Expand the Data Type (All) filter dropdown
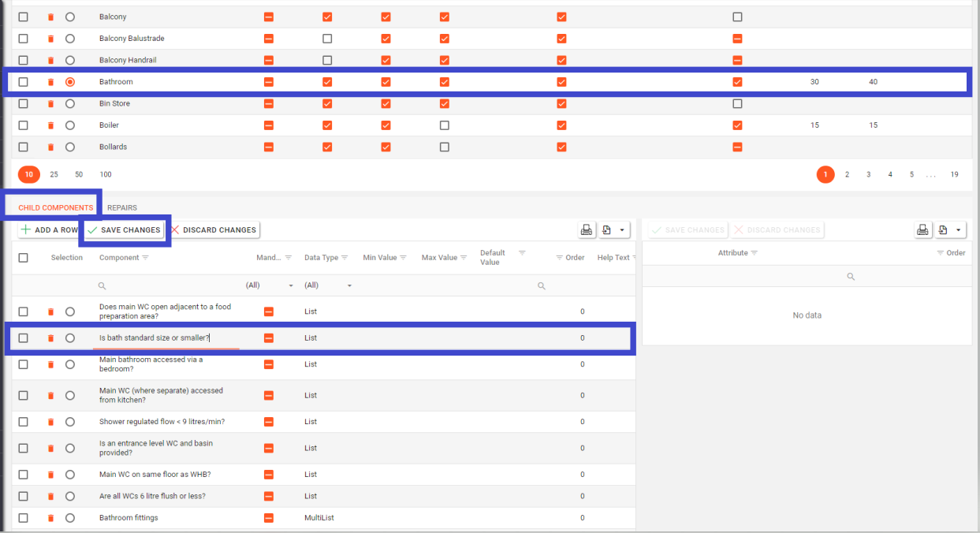Viewport: 980px width, 533px height. point(349,285)
